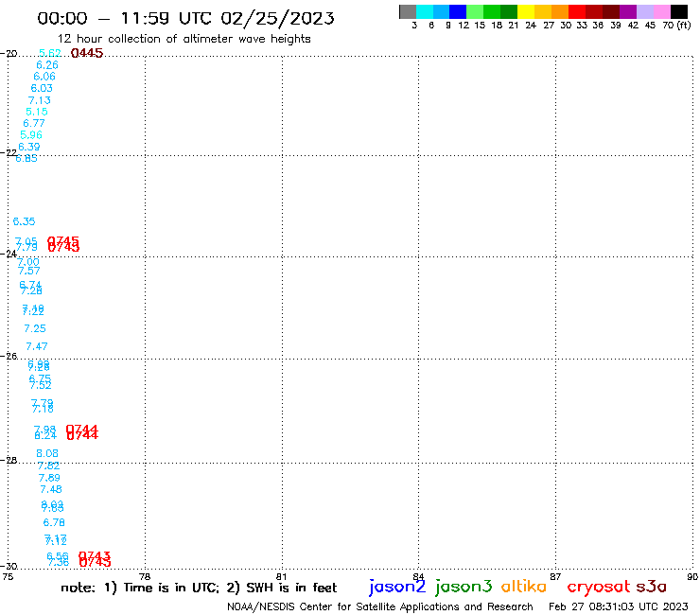Click the pink swatch in the color scale
This screenshot has height=615, width=700.
click(x=661, y=11)
